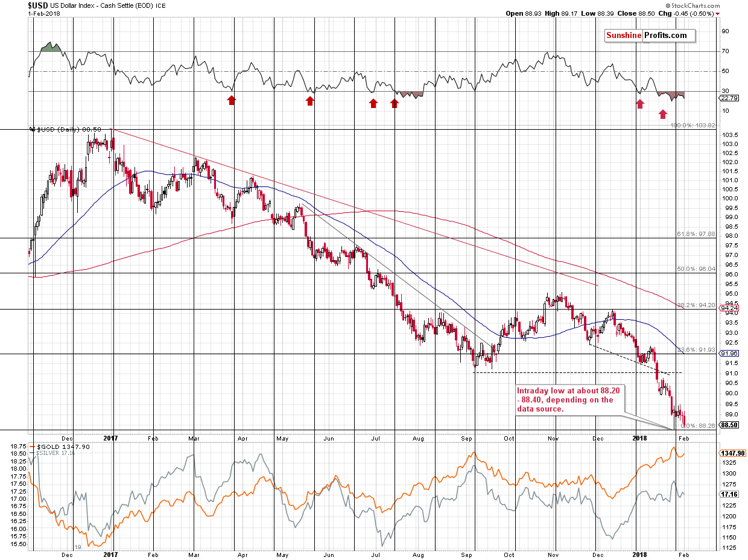
Task: Click the '$USD (Daily) 88.50' legend label
Action: [69, 129]
